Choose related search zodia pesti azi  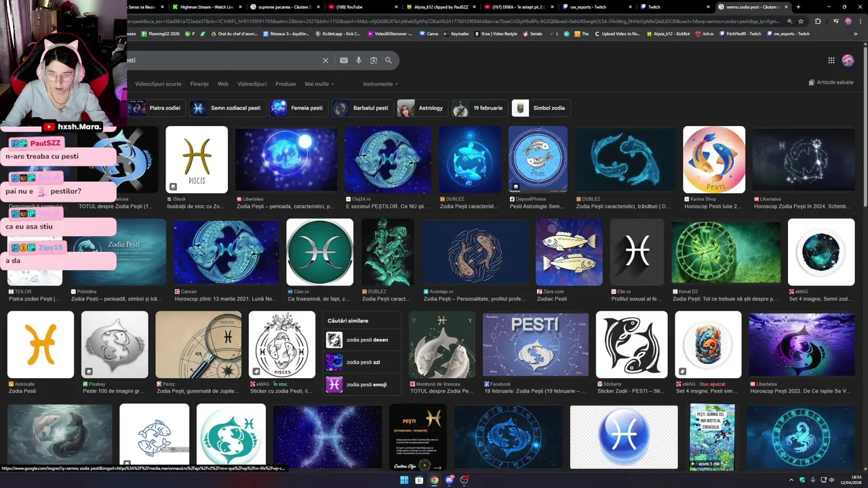point(362,362)
